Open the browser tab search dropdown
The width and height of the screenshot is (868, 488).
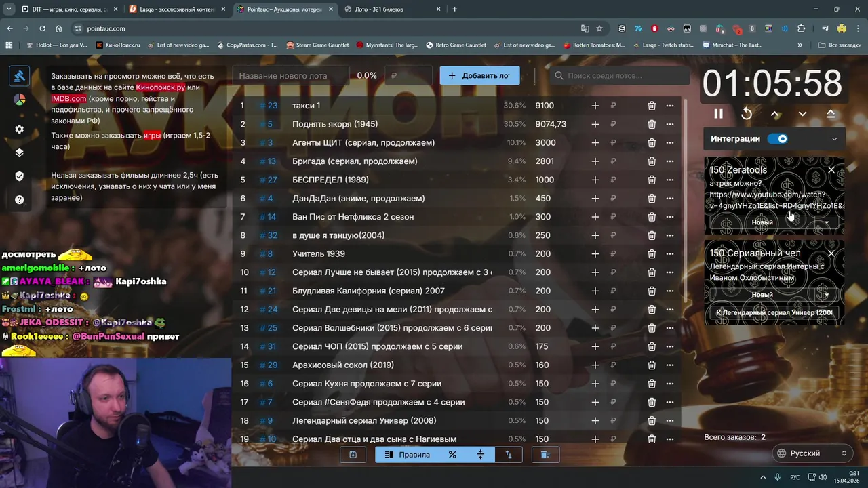click(x=9, y=9)
